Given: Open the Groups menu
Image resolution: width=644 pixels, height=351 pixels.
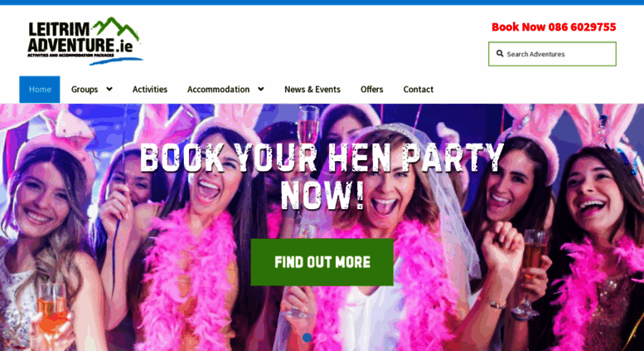Looking at the screenshot, I should (x=85, y=89).
